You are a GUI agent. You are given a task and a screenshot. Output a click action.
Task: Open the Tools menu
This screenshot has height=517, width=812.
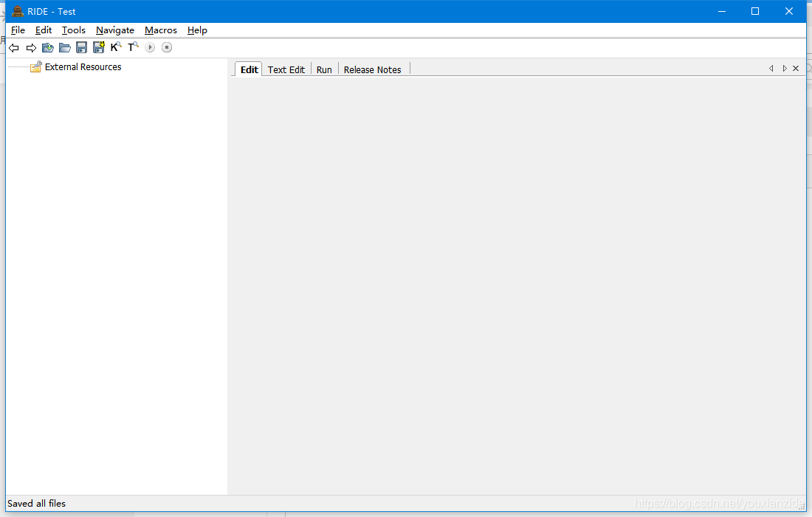click(x=73, y=30)
